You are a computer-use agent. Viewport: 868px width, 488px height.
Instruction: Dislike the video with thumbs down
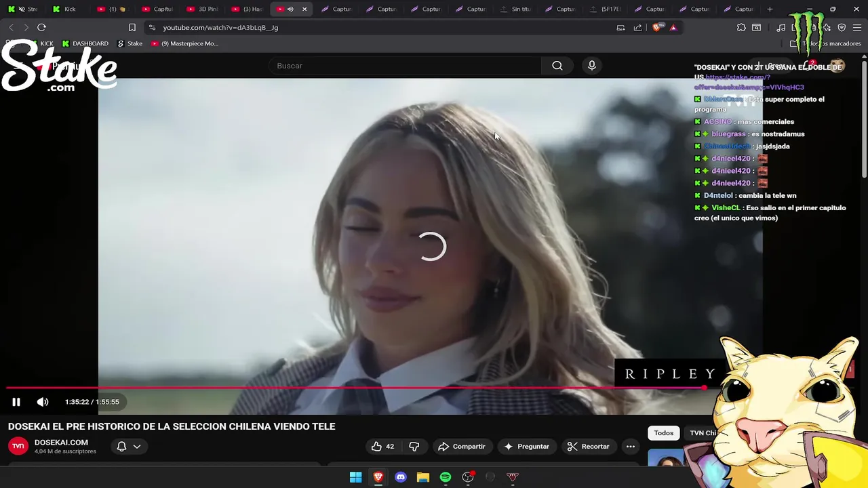pos(414,447)
